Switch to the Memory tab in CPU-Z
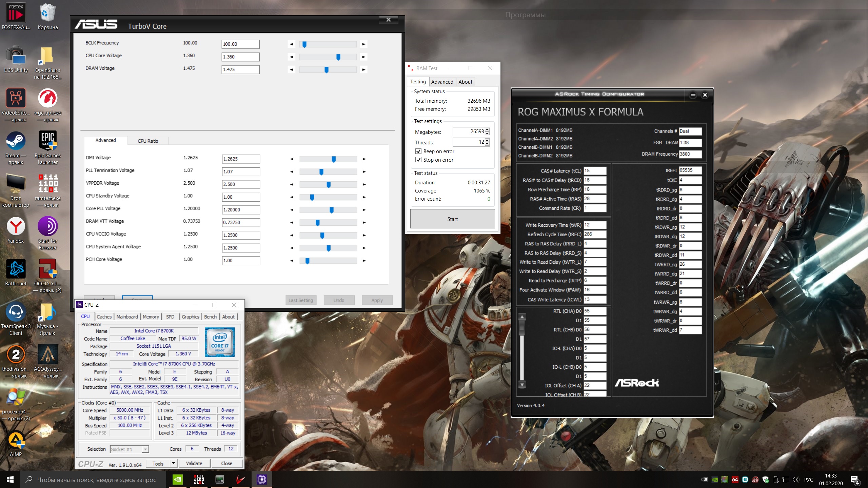Screen dimensions: 868x488 pos(151,317)
